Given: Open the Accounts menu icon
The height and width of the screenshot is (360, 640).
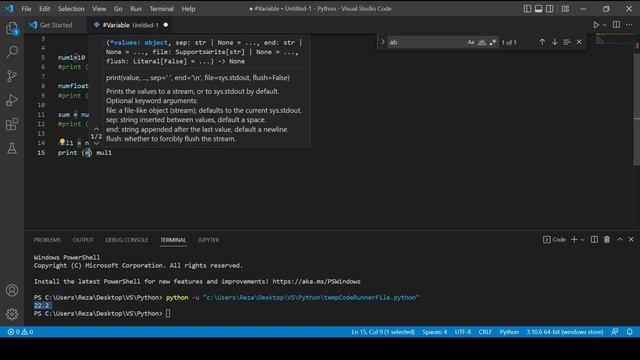Looking at the screenshot, I should coord(12,290).
